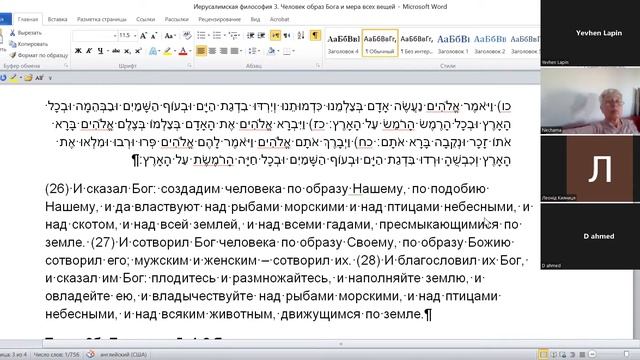Open Рассылки ribbon tab

pyautogui.click(x=176, y=19)
